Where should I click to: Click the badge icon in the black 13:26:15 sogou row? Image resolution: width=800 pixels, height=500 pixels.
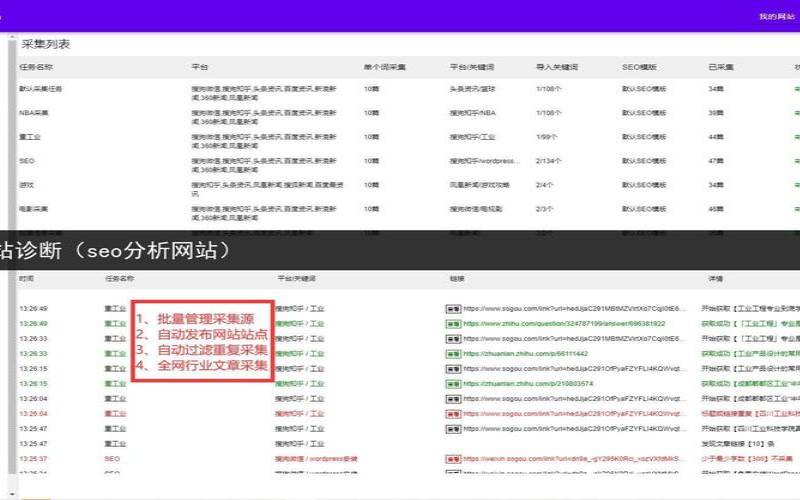click(453, 369)
